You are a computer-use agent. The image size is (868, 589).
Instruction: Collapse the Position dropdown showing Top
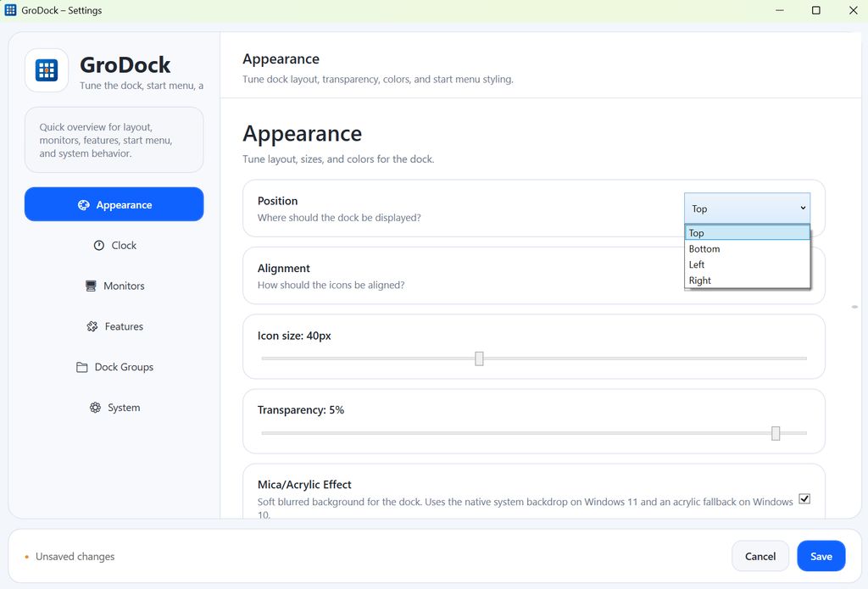(748, 208)
